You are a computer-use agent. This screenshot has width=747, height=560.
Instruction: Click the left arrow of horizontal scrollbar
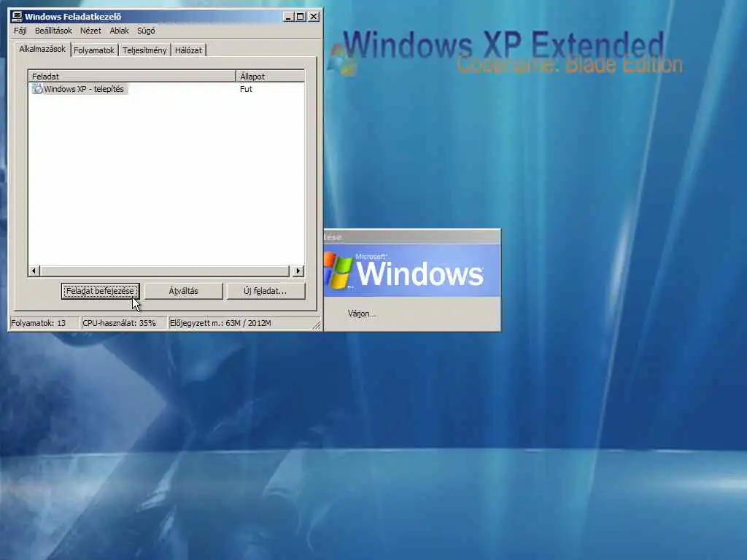pos(34,271)
